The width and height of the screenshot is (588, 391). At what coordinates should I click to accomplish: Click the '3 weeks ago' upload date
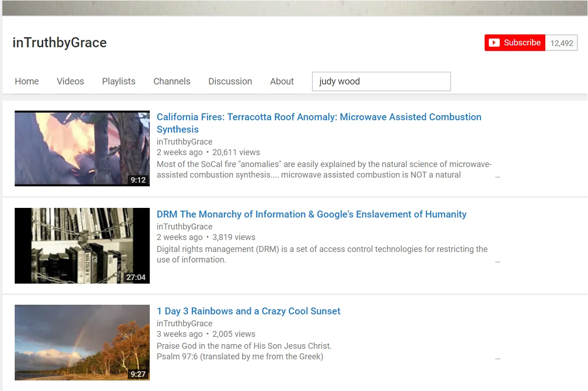[x=180, y=334]
